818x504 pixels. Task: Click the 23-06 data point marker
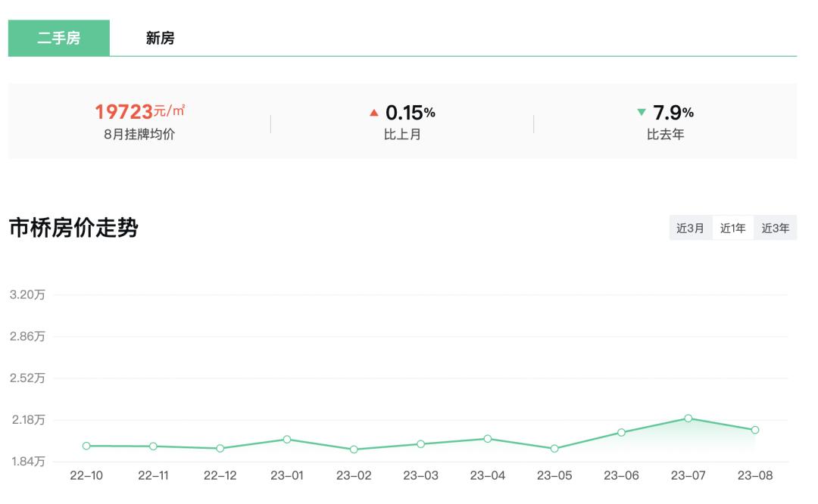pyautogui.click(x=621, y=432)
